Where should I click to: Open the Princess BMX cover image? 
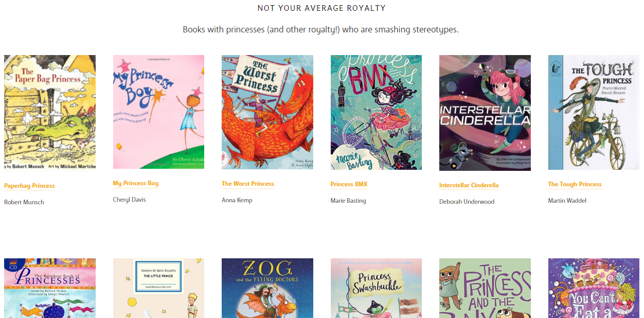pos(376,112)
